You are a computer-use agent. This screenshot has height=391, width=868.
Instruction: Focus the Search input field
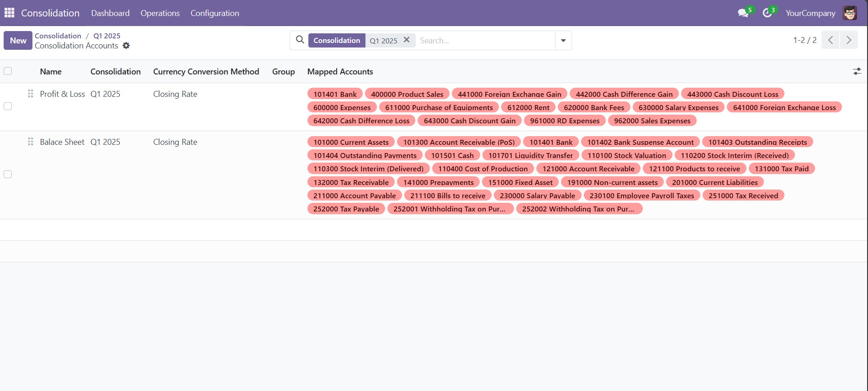click(x=484, y=40)
